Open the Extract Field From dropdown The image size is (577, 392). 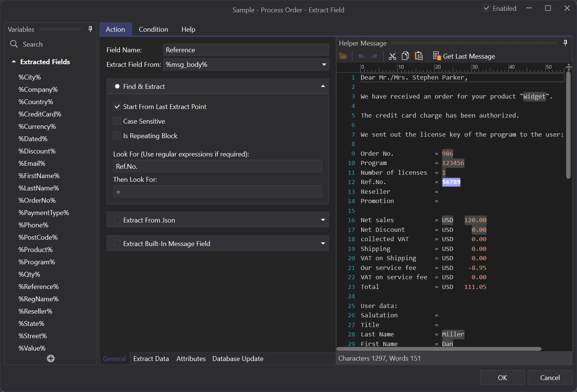(324, 65)
